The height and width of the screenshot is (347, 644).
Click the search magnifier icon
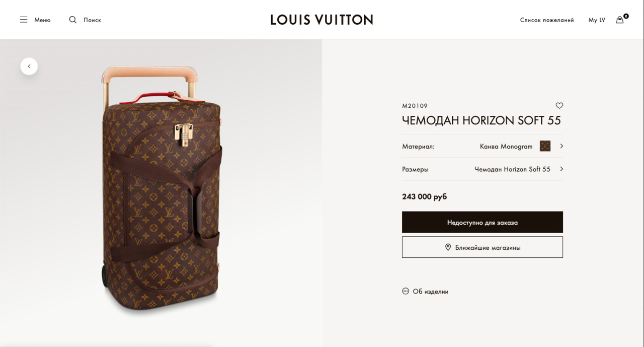(73, 20)
